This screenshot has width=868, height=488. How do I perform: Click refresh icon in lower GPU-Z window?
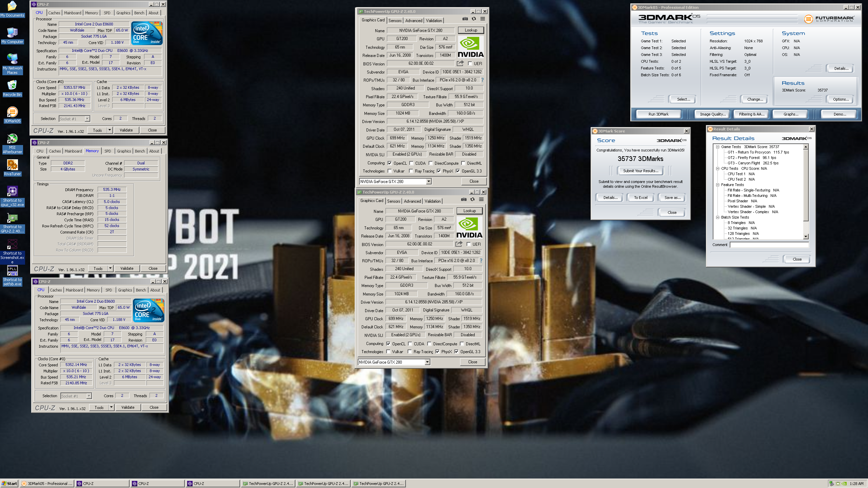click(472, 200)
